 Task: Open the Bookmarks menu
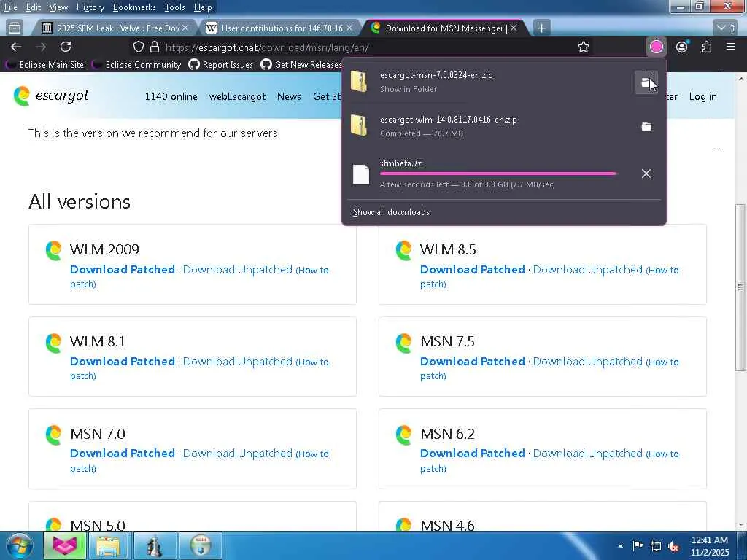tap(134, 7)
